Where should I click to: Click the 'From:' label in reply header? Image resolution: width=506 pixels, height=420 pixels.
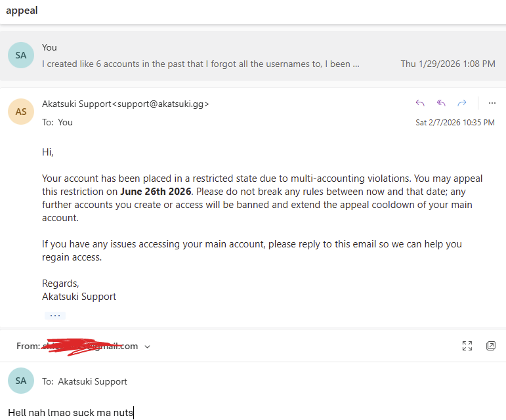pyautogui.click(x=28, y=346)
